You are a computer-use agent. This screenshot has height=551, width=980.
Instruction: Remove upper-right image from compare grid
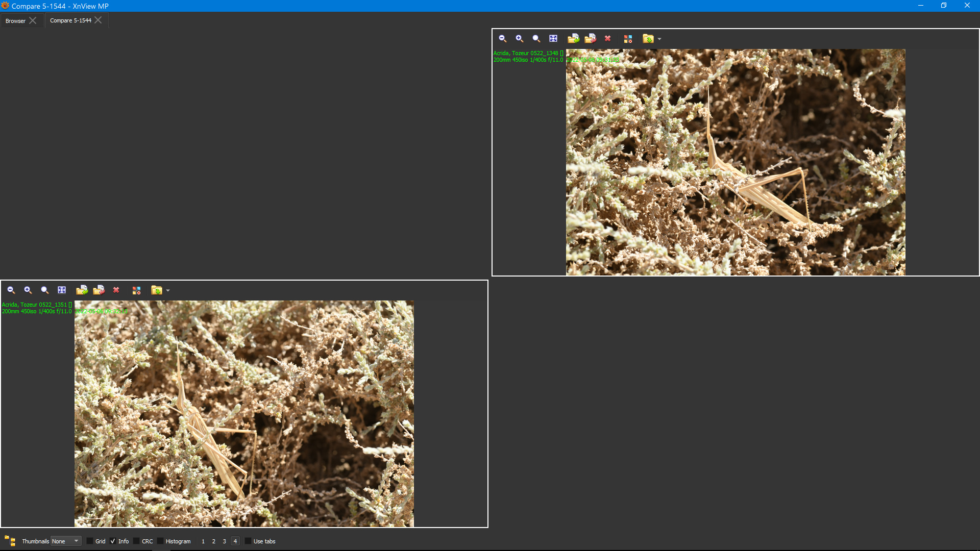pos(628,39)
